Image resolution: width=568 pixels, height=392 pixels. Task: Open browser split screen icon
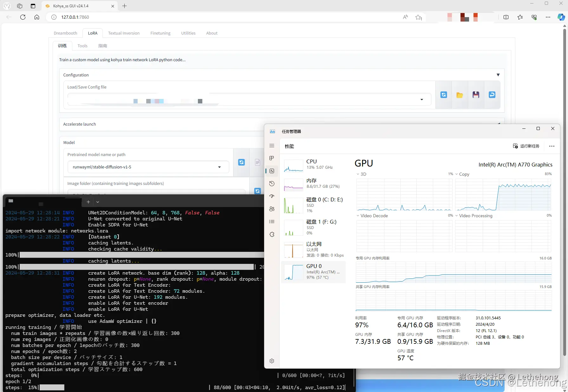pyautogui.click(x=506, y=17)
